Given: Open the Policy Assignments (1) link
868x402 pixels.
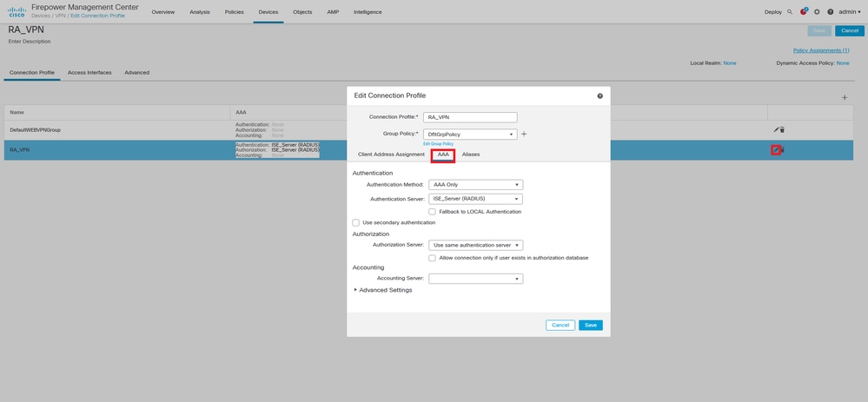Looking at the screenshot, I should 821,50.
